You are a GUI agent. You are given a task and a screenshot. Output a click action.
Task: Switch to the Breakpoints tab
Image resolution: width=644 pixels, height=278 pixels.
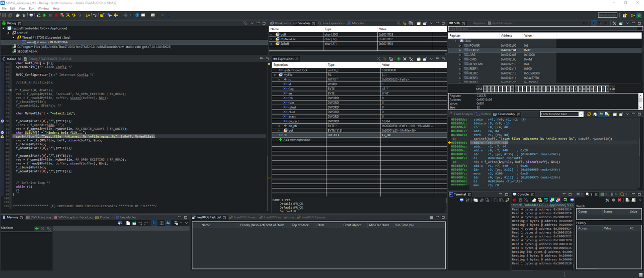[281, 23]
